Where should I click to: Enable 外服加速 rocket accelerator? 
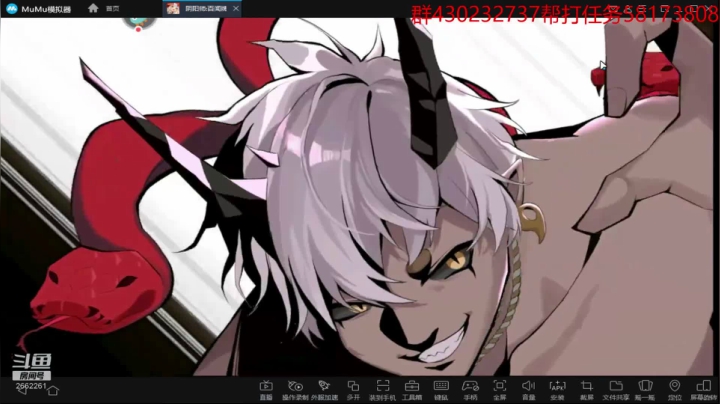[x=324, y=390]
